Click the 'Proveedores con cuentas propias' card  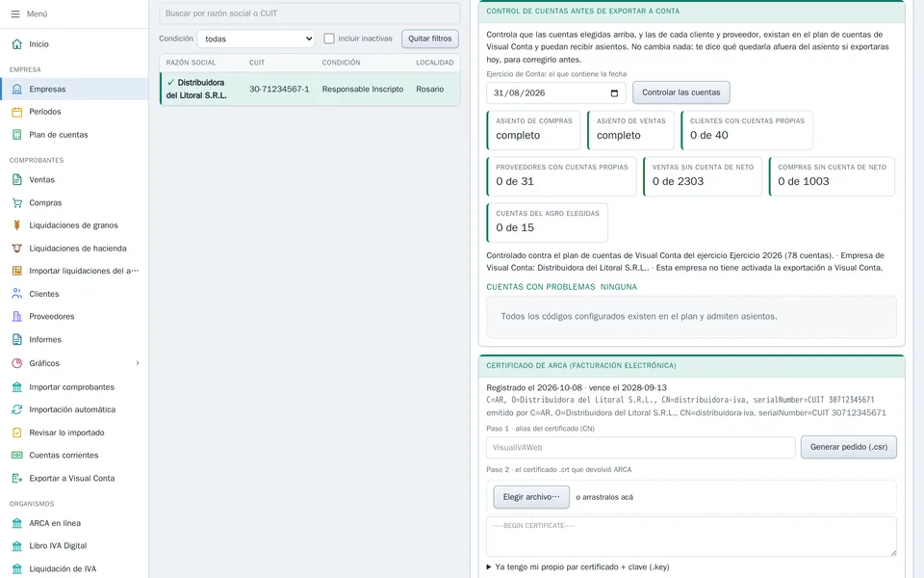(x=561, y=176)
